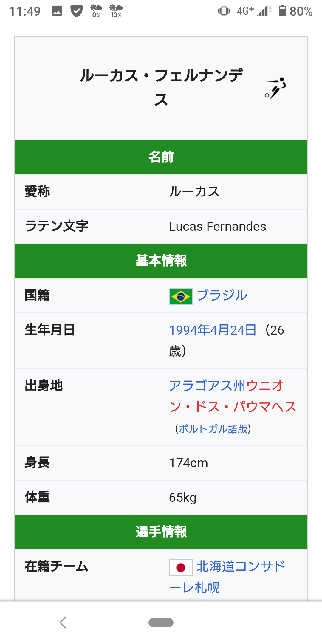Tap the battery icon in status bar
The width and height of the screenshot is (322, 644).
point(282,11)
